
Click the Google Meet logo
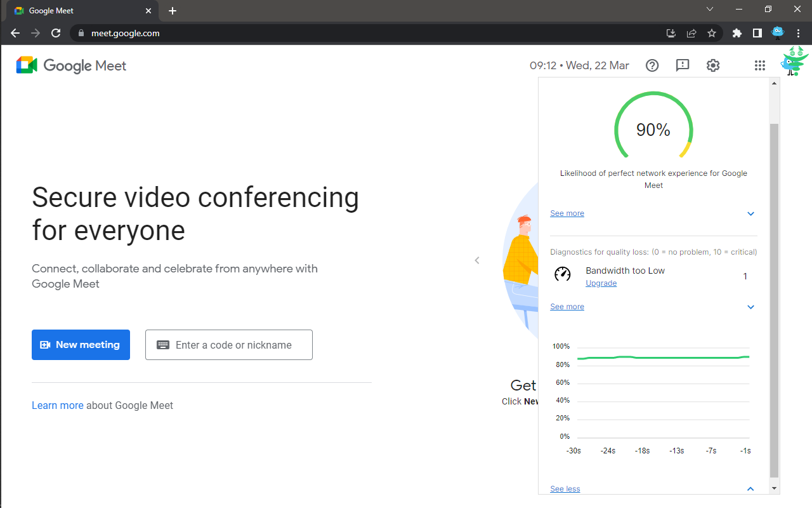coord(71,65)
